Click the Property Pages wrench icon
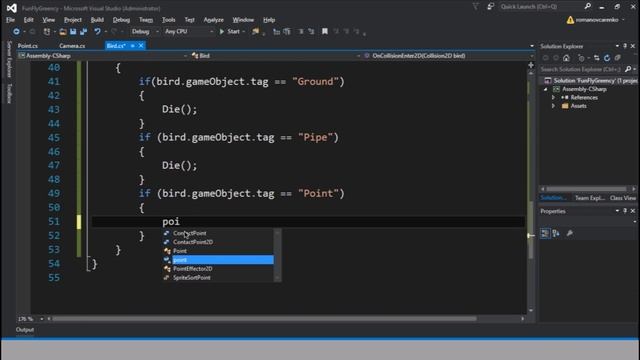The height and width of the screenshot is (360, 640). click(x=570, y=233)
